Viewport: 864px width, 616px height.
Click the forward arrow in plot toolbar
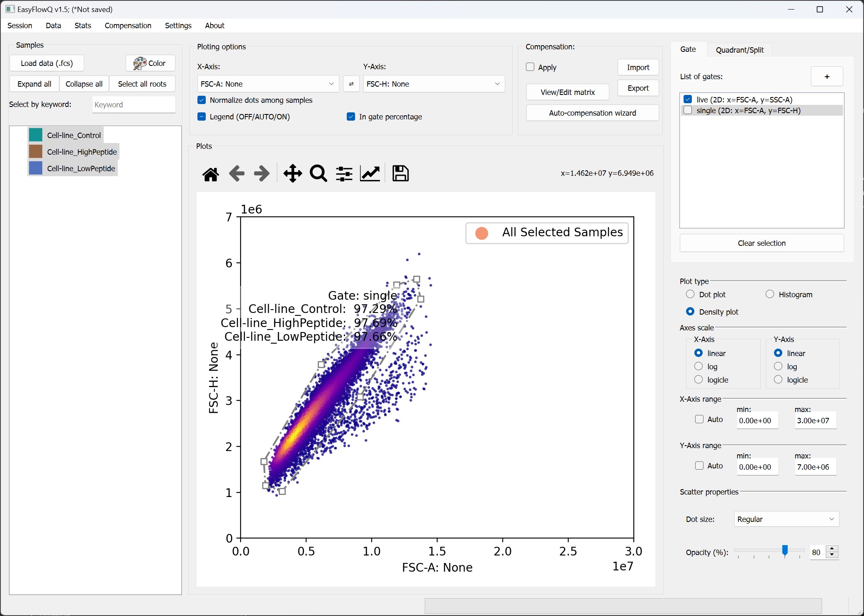(262, 174)
